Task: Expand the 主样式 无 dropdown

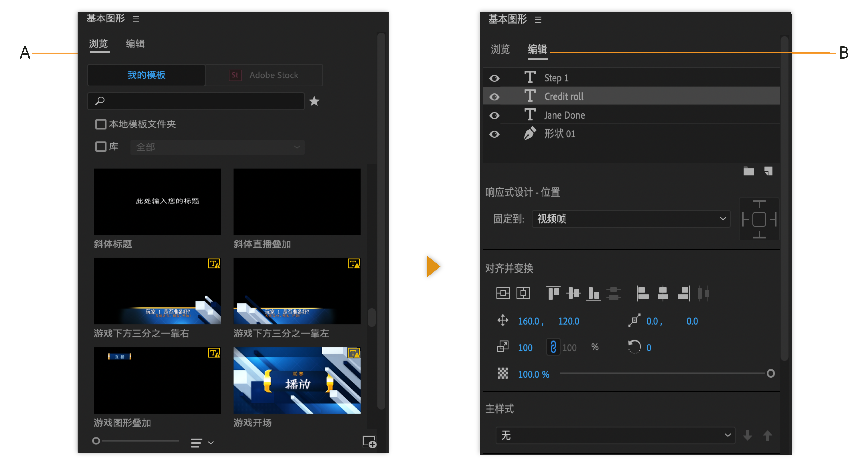Action: (615, 435)
